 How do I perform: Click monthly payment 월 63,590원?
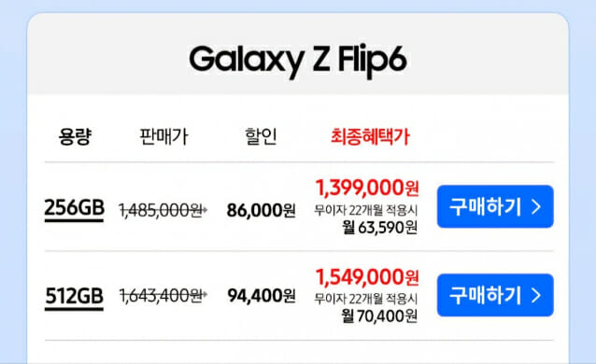(379, 227)
